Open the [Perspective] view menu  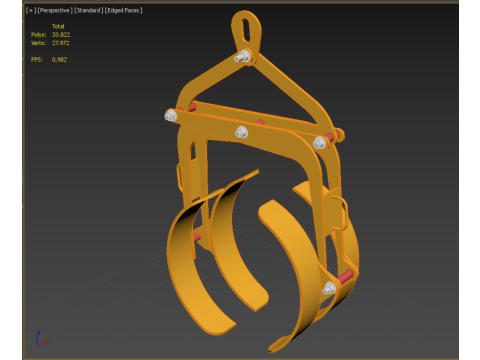click(55, 10)
